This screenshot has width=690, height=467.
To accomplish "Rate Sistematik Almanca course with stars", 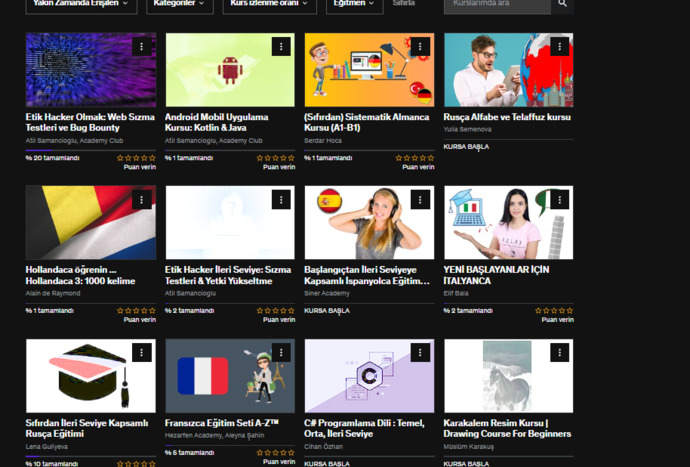I will [415, 158].
